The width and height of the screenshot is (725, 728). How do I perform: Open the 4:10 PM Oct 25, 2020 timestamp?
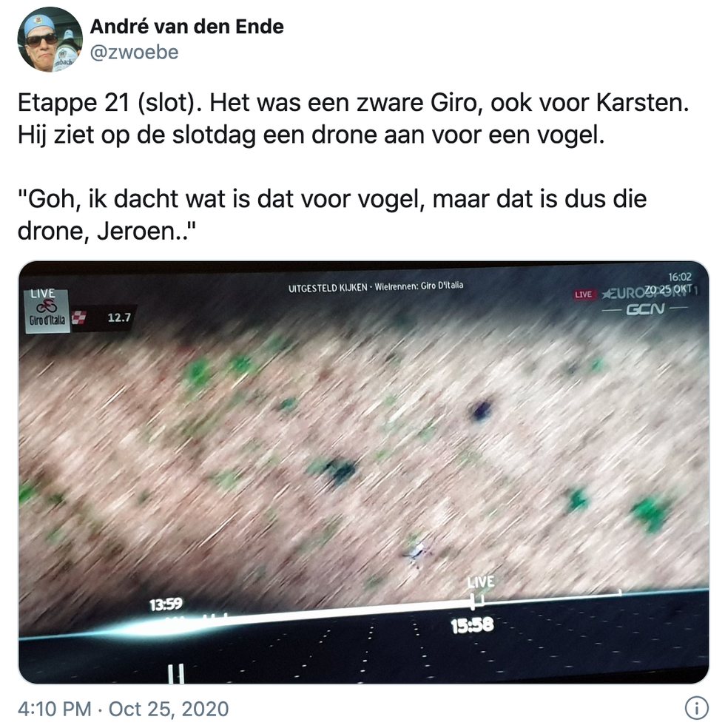[x=123, y=709]
